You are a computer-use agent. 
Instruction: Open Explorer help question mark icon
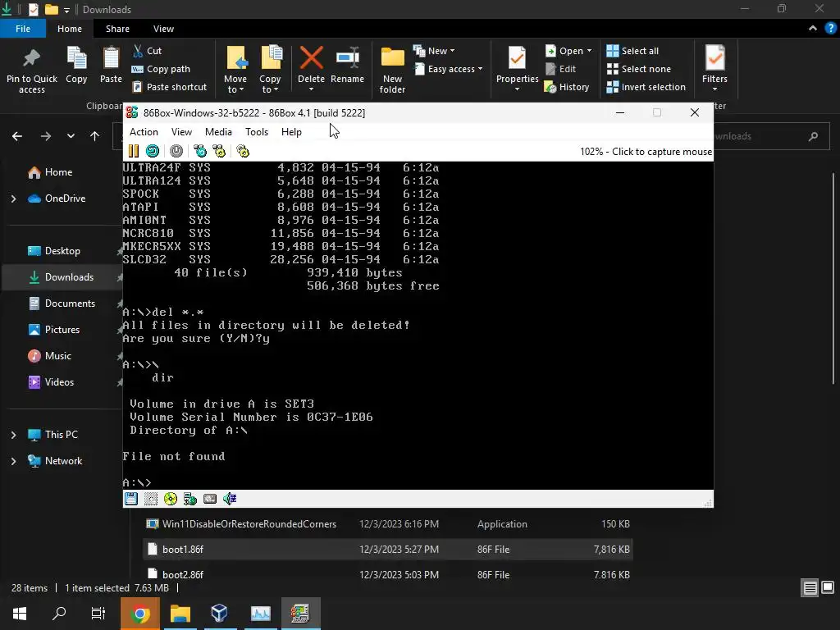(830, 29)
